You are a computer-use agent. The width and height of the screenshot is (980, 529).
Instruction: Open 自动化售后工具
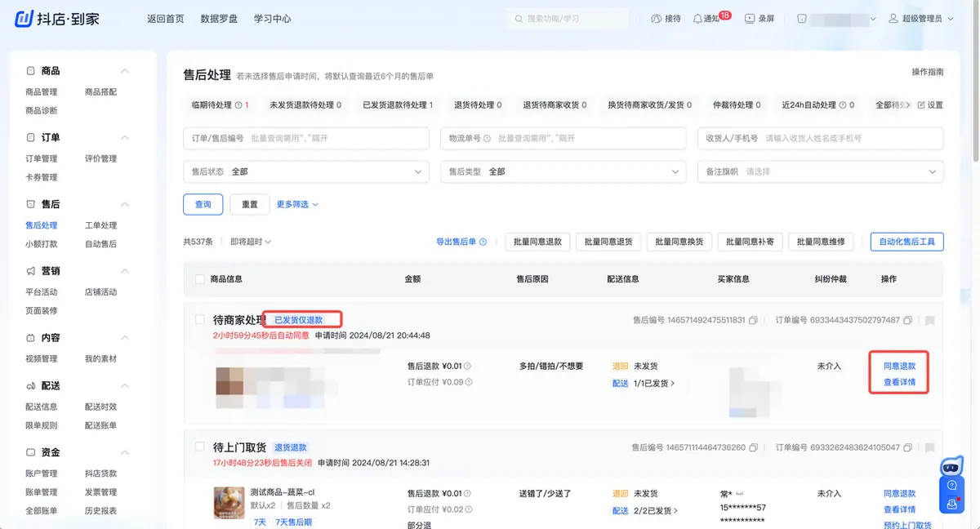tap(906, 242)
